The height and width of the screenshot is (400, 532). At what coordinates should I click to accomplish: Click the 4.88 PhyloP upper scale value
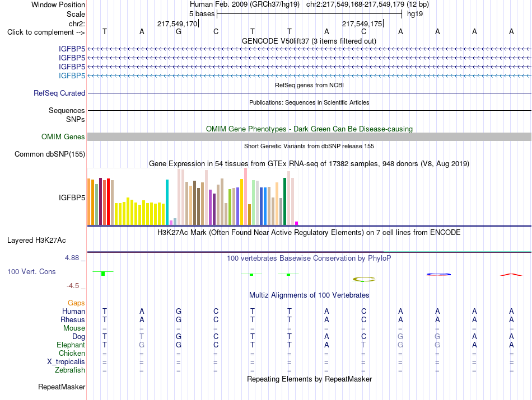[72, 258]
